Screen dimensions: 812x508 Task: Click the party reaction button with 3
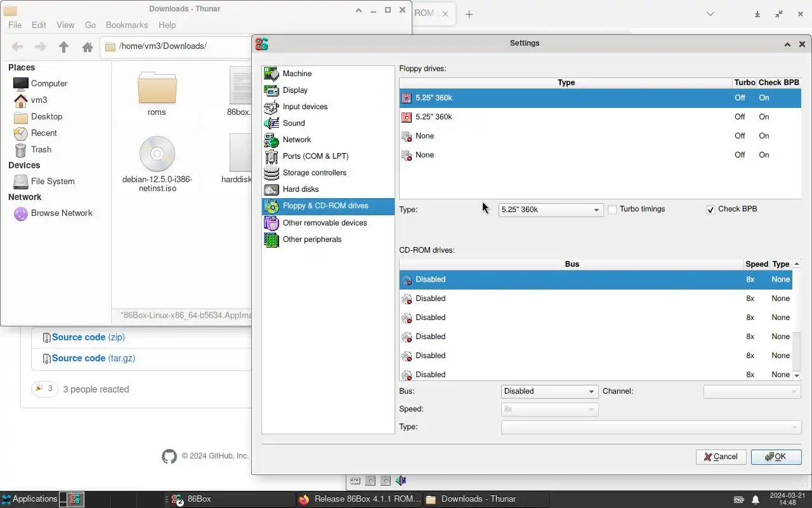[x=44, y=389]
